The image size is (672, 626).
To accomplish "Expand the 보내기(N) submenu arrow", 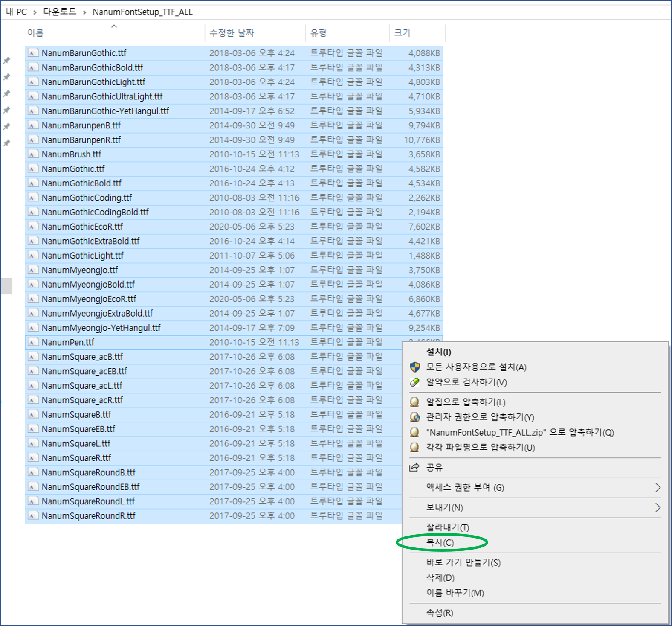I will (658, 507).
